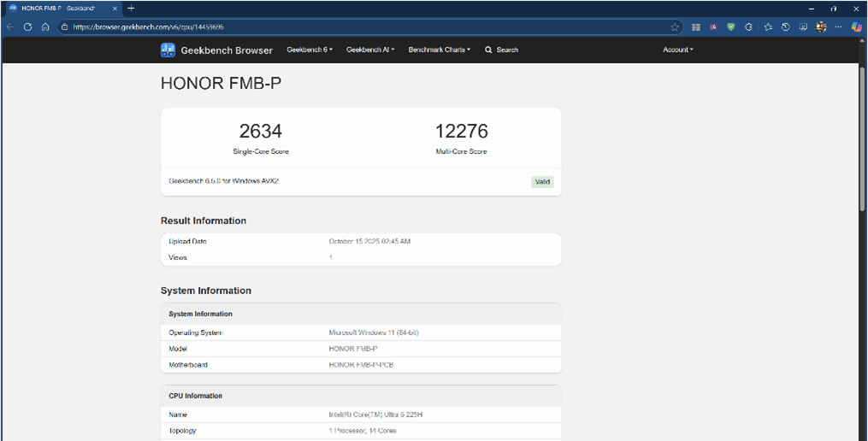Click the page vertical scrollbar thumb
The height and width of the screenshot is (441, 868).
pos(863,138)
